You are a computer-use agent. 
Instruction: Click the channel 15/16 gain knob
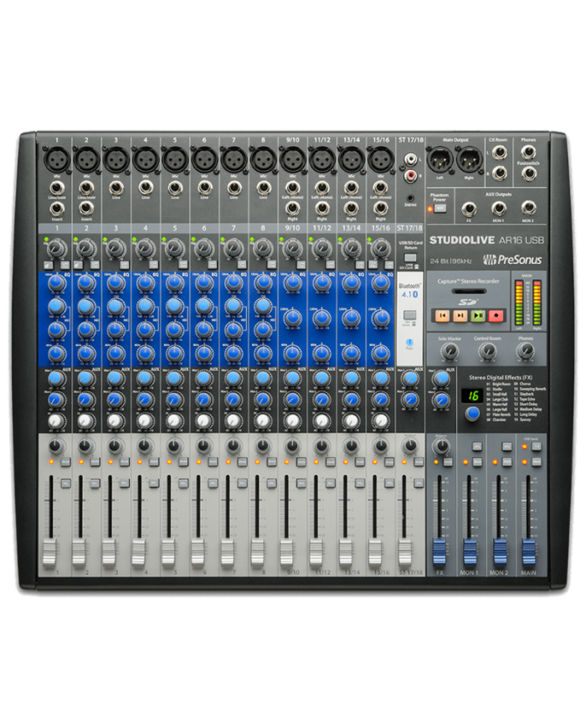pyautogui.click(x=380, y=249)
